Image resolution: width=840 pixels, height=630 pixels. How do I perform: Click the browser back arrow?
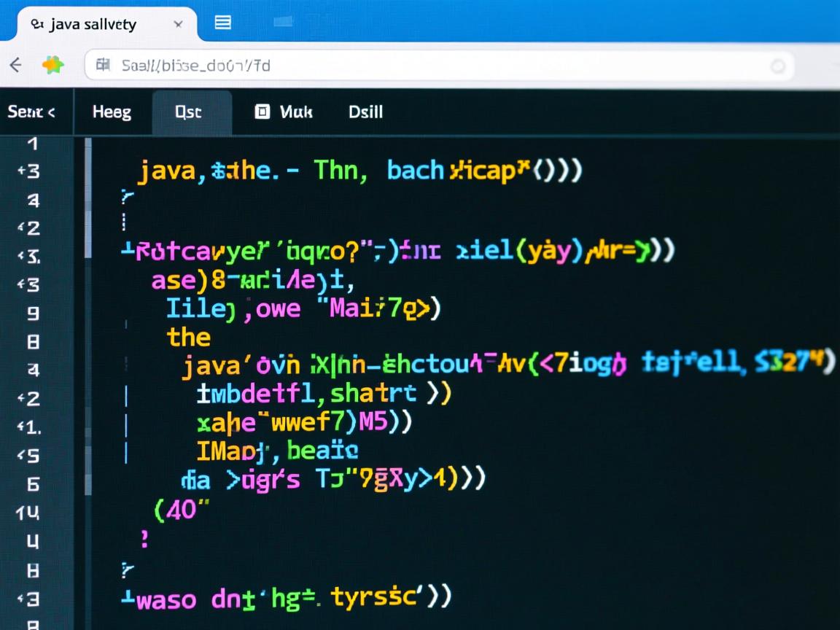tap(15, 66)
